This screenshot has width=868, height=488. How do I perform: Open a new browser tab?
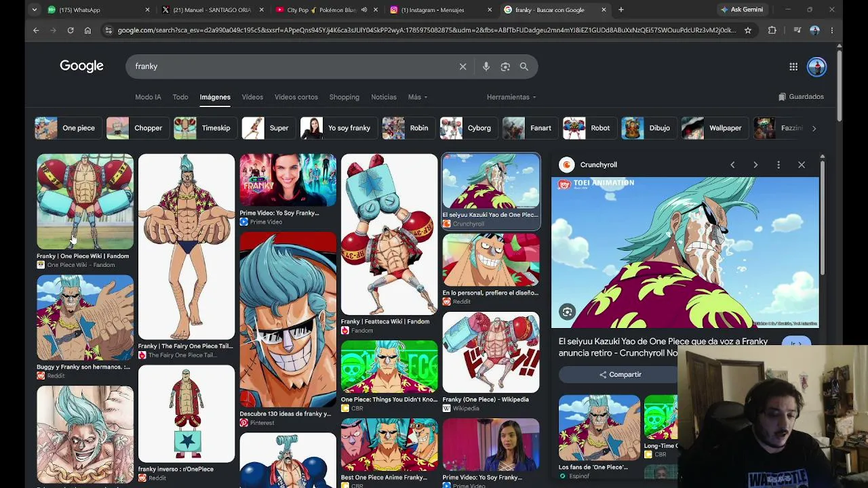[621, 9]
